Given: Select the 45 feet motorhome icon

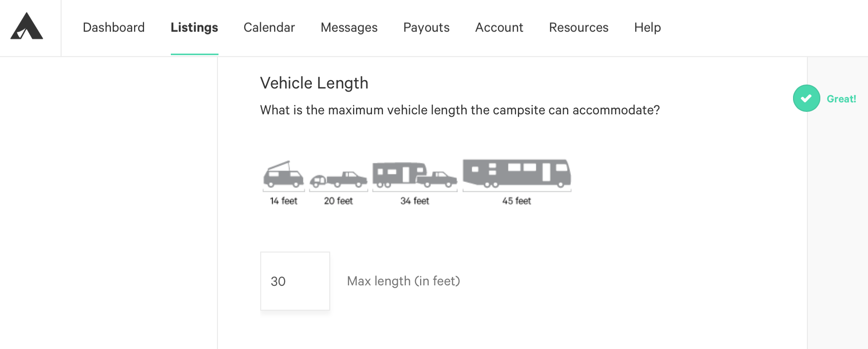Looking at the screenshot, I should coord(517,174).
